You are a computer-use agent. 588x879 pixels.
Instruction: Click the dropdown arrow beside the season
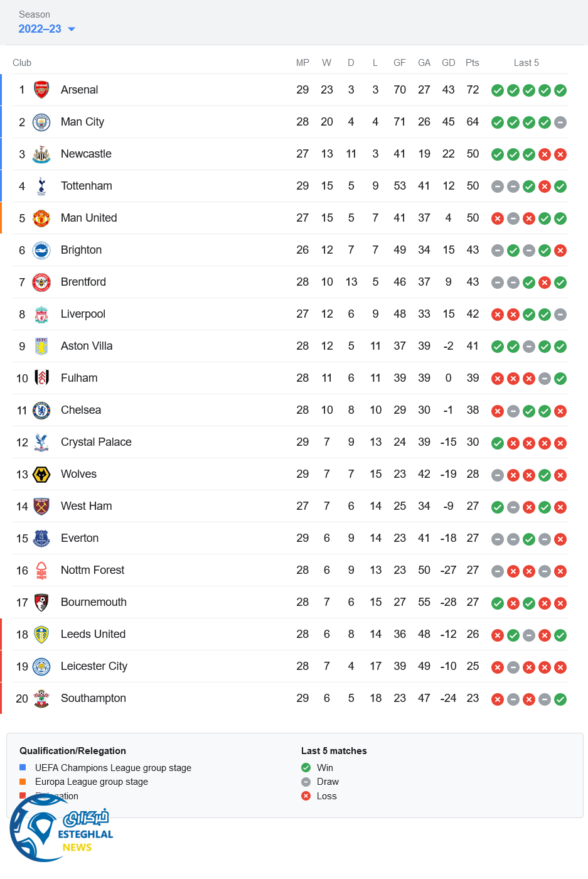pos(72,29)
